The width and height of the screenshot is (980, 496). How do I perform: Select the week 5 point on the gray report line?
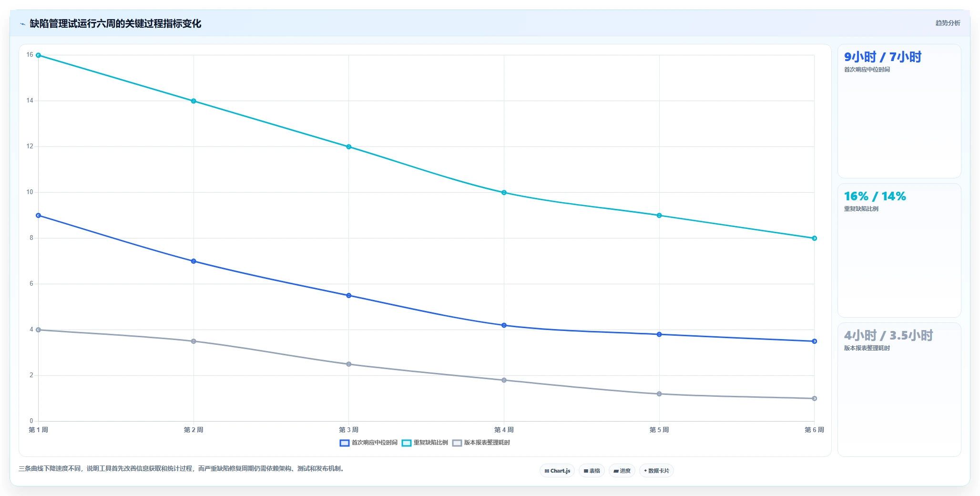coord(659,394)
